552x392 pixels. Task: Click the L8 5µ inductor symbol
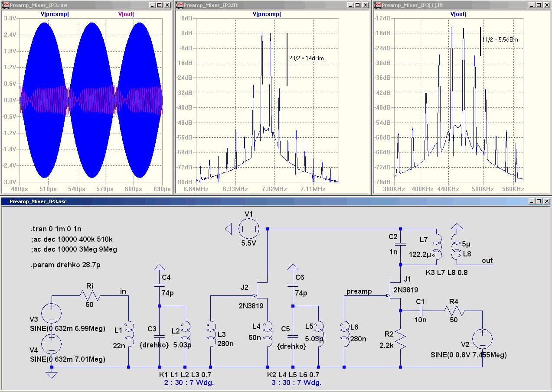455,248
